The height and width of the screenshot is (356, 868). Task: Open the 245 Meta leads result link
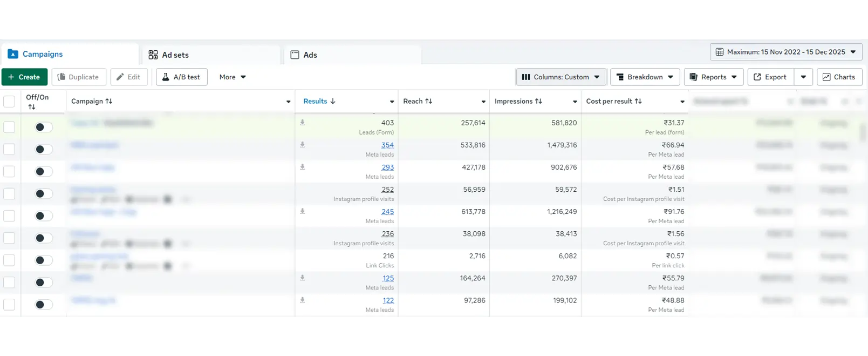coord(387,212)
